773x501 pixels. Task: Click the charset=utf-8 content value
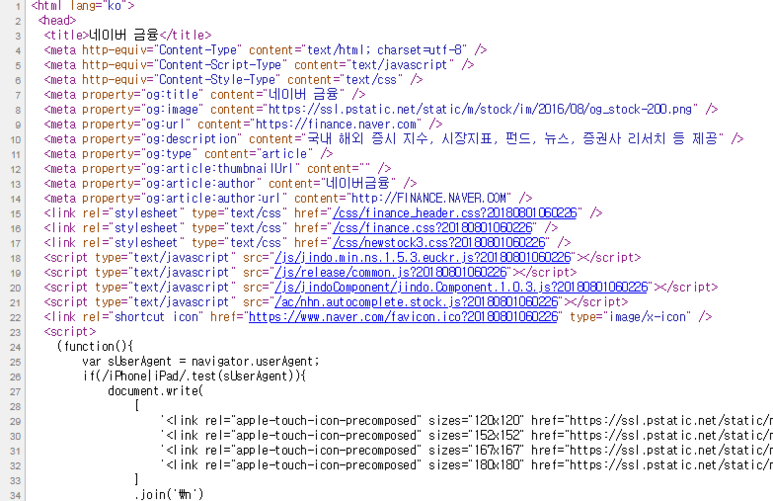tap(419, 50)
